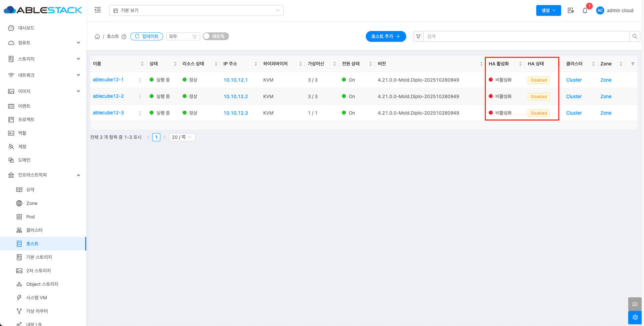Toggle the 메트릭 metrics switch
This screenshot has width=644, height=326.
pos(216,36)
